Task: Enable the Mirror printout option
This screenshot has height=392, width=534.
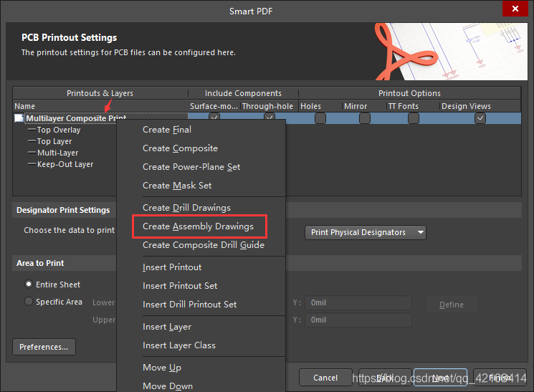Action: (x=365, y=118)
